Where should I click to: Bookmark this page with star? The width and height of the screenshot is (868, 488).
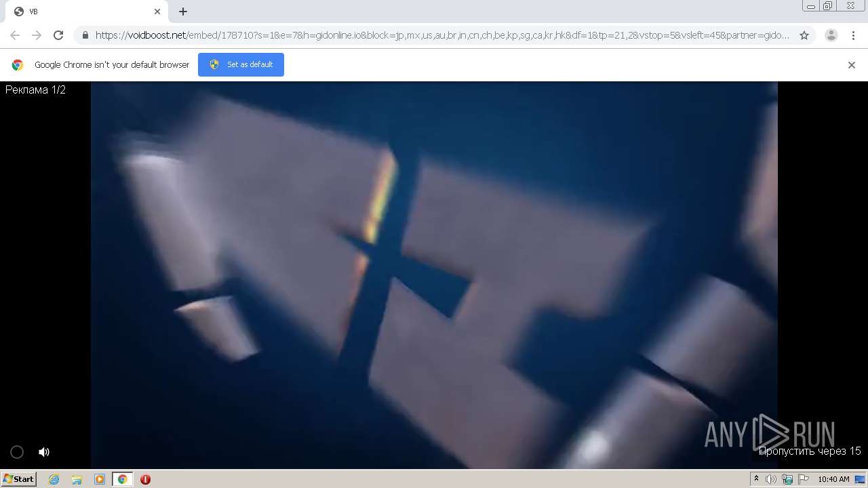click(804, 35)
